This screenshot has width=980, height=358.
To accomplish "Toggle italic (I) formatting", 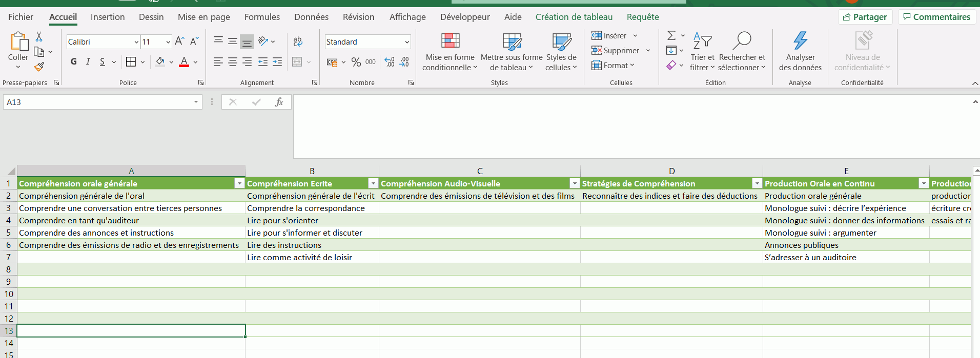I will click(88, 62).
